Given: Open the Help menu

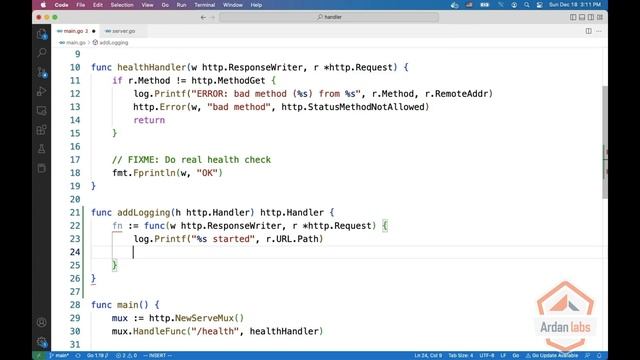Looking at the screenshot, I should [x=256, y=5].
